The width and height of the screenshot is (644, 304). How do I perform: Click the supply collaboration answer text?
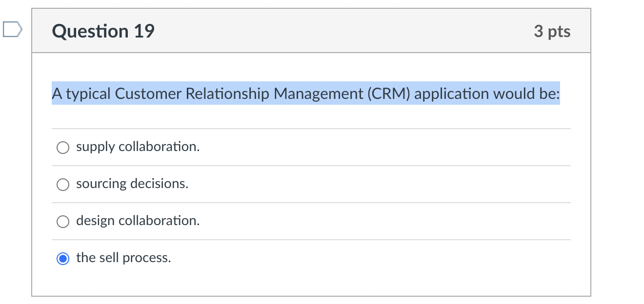pyautogui.click(x=138, y=147)
